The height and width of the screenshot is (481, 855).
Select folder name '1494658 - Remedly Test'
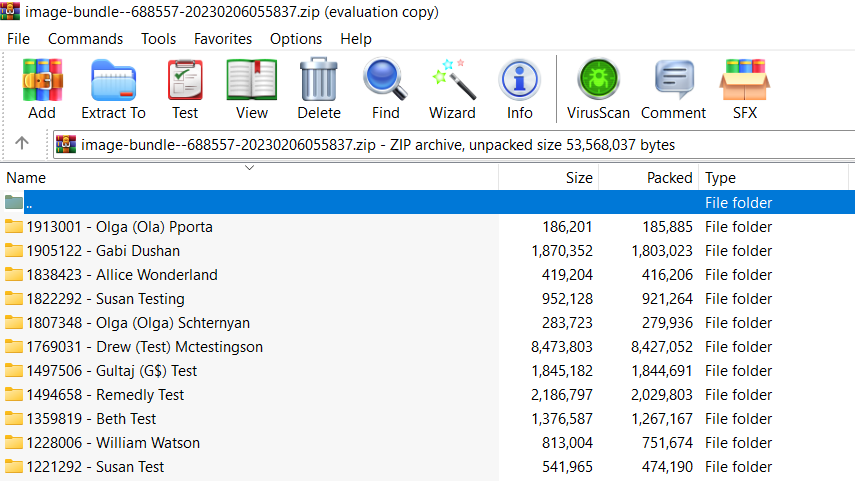click(105, 395)
